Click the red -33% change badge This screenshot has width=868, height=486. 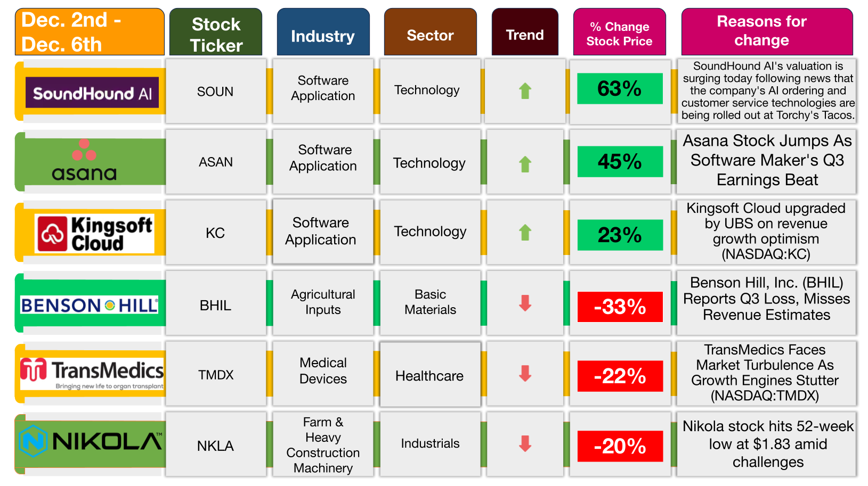pos(620,307)
